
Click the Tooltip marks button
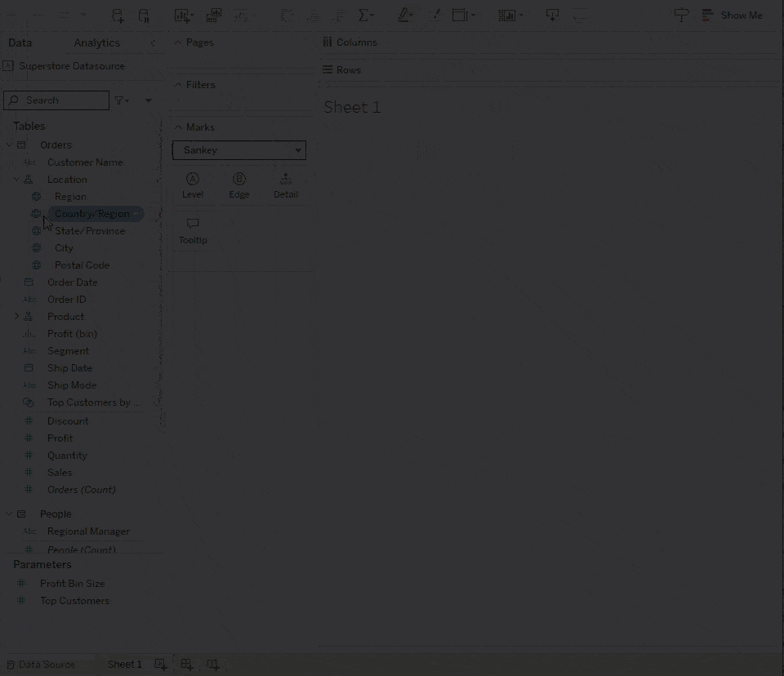pos(193,230)
